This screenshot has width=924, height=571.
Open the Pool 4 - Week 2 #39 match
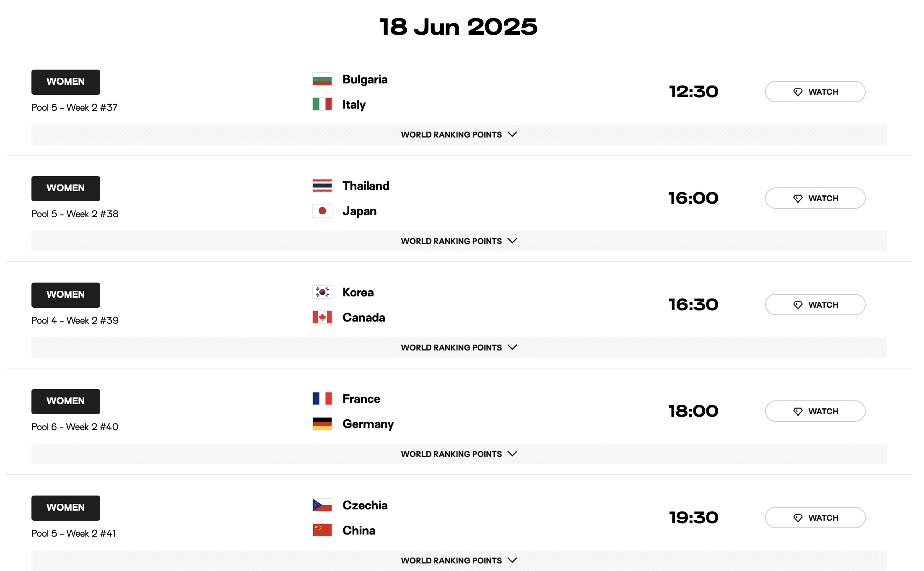click(75, 321)
